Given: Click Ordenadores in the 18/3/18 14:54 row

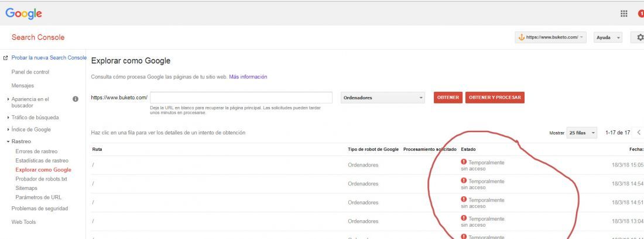Looking at the screenshot, I should coord(363,184).
